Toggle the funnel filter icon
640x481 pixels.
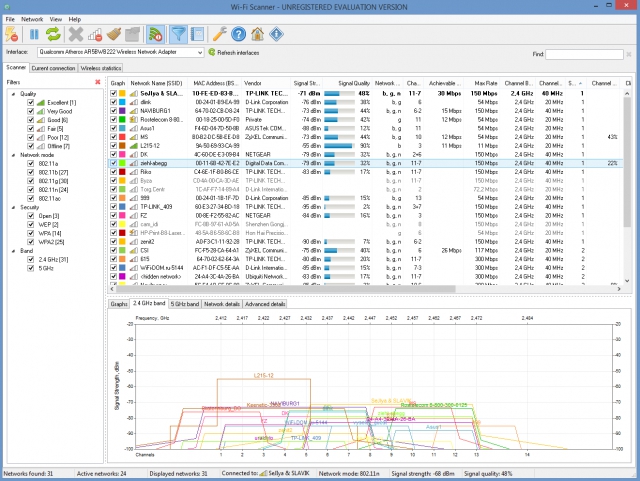click(178, 34)
